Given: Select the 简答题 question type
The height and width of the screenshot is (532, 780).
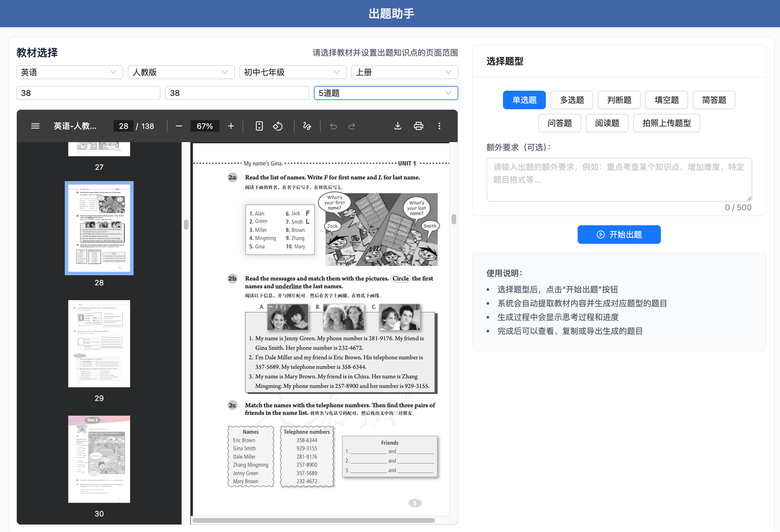Looking at the screenshot, I should tap(714, 100).
